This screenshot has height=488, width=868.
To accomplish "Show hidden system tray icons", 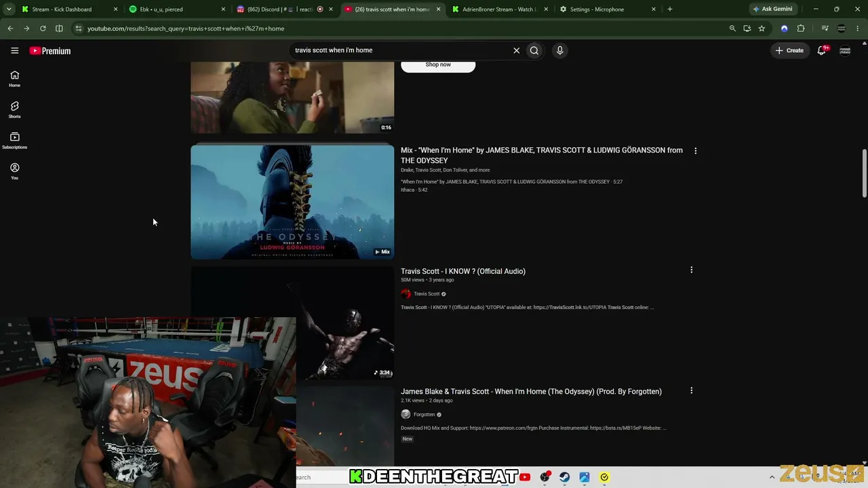I will [772, 477].
